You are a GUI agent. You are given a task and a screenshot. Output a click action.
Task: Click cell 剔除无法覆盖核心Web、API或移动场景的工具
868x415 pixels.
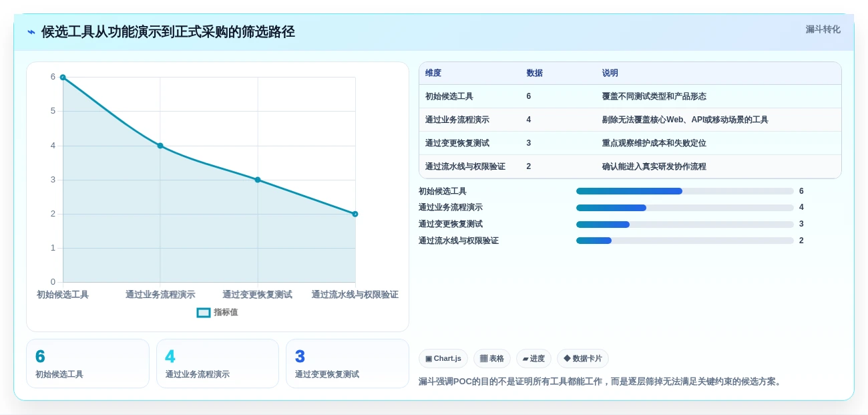[x=685, y=120]
